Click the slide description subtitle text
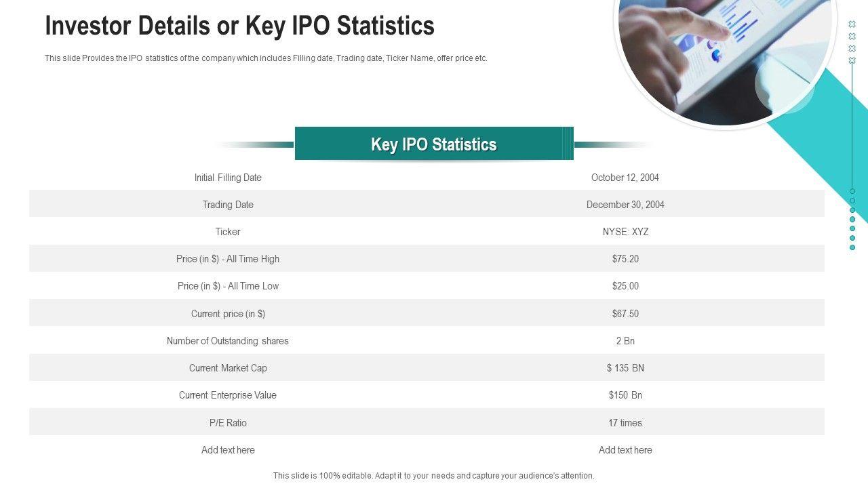The image size is (868, 488). pos(266,58)
